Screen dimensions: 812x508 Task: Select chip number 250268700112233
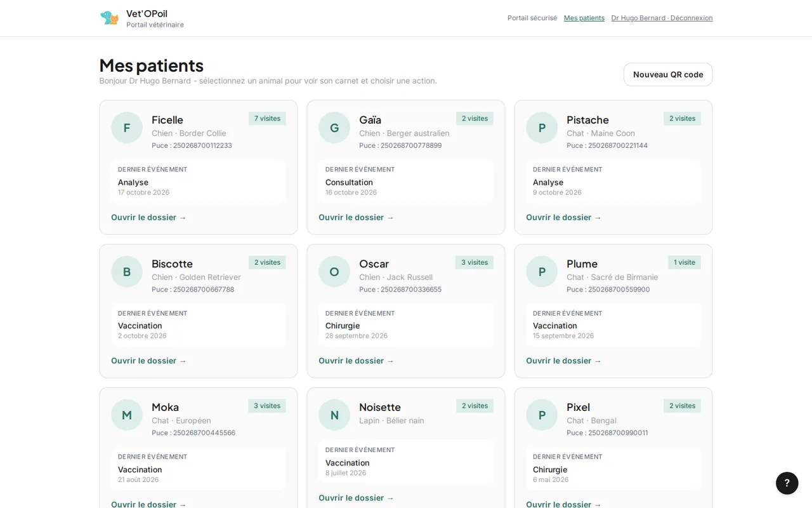(x=202, y=145)
